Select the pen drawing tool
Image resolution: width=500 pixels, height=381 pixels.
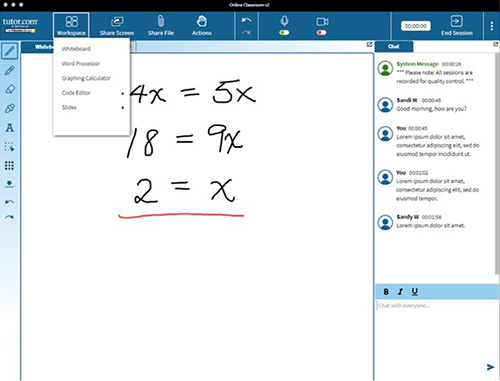[x=10, y=51]
